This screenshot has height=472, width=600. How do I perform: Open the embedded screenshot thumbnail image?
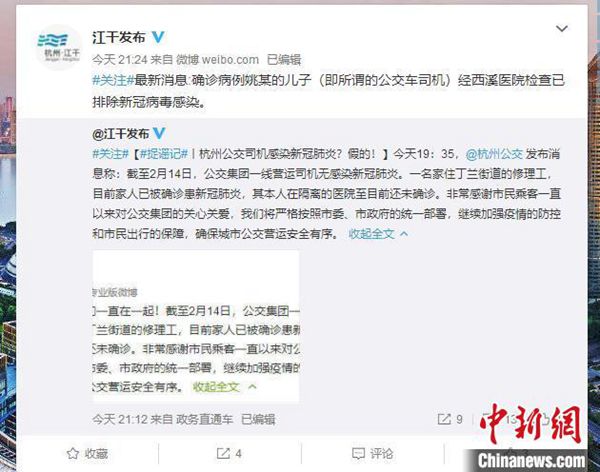pyautogui.click(x=196, y=327)
